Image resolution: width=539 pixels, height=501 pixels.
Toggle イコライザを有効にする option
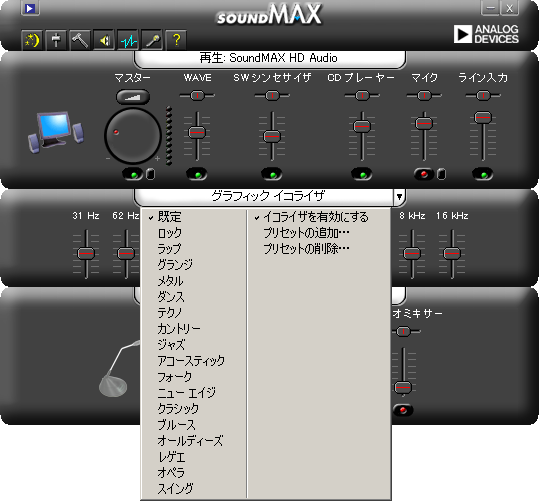[x=319, y=217]
